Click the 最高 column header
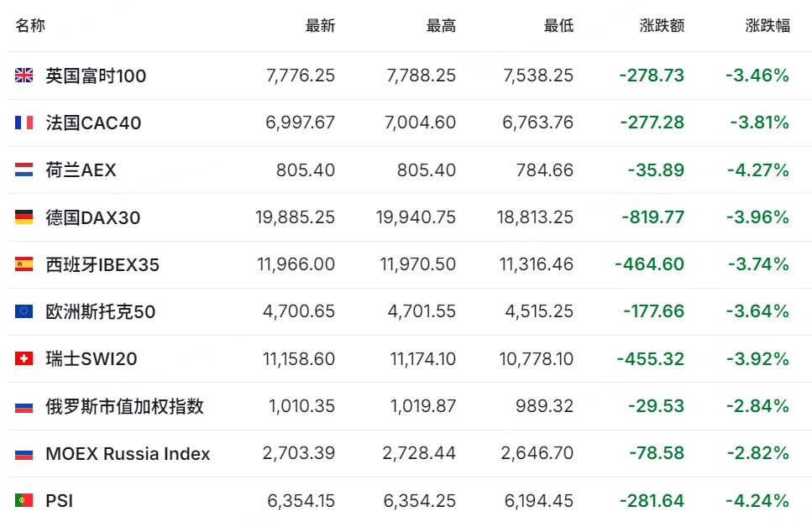The height and width of the screenshot is (522, 812). click(x=441, y=25)
